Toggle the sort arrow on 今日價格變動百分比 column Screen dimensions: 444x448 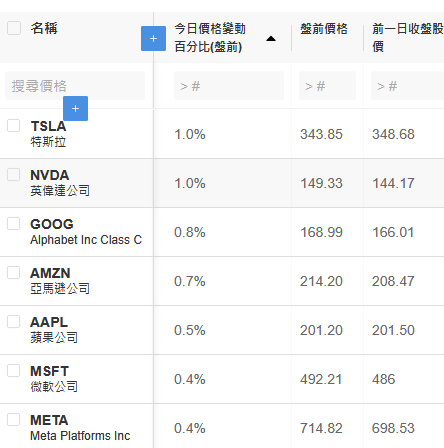click(x=271, y=39)
